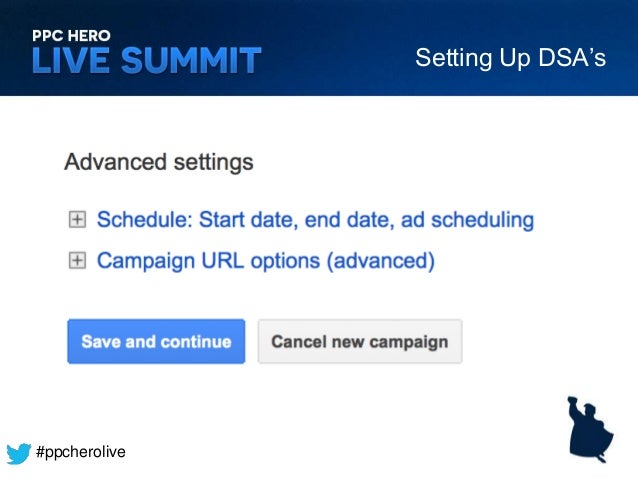The height and width of the screenshot is (479, 638).
Task: Select the #ppcherolive hashtag text
Action: [x=80, y=453]
